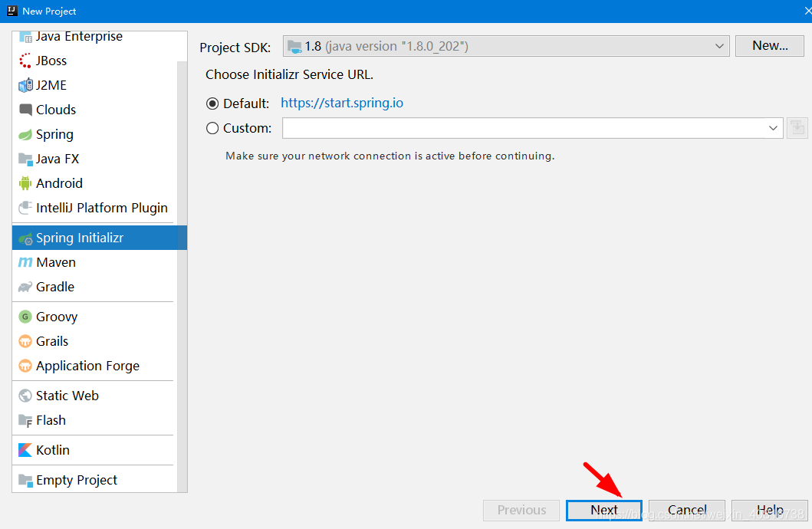
Task: Click 'Choose Initializr Service URL.' text
Action: click(290, 74)
